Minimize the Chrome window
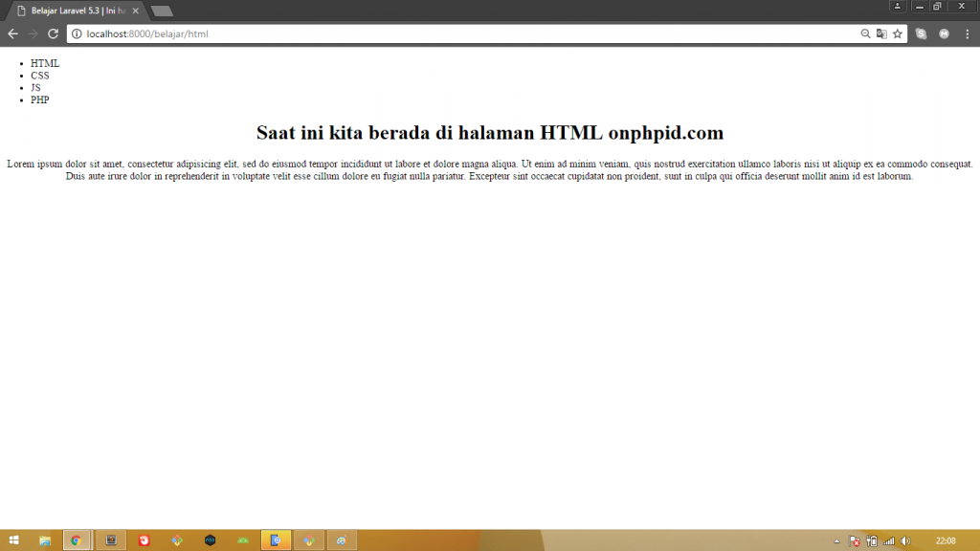Screen dimensions: 980x551 pyautogui.click(x=920, y=7)
